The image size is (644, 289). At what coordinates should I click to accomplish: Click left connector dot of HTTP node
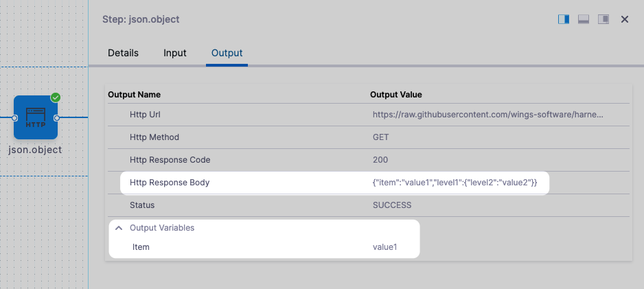coord(14,118)
